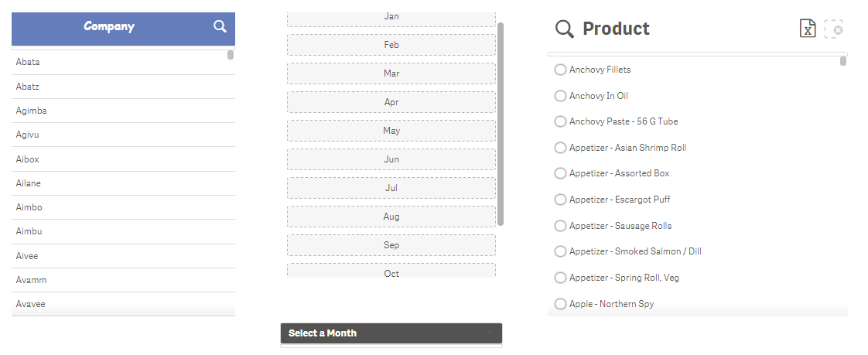Clear product selections with the dashed icon
868x355 pixels.
click(x=834, y=29)
